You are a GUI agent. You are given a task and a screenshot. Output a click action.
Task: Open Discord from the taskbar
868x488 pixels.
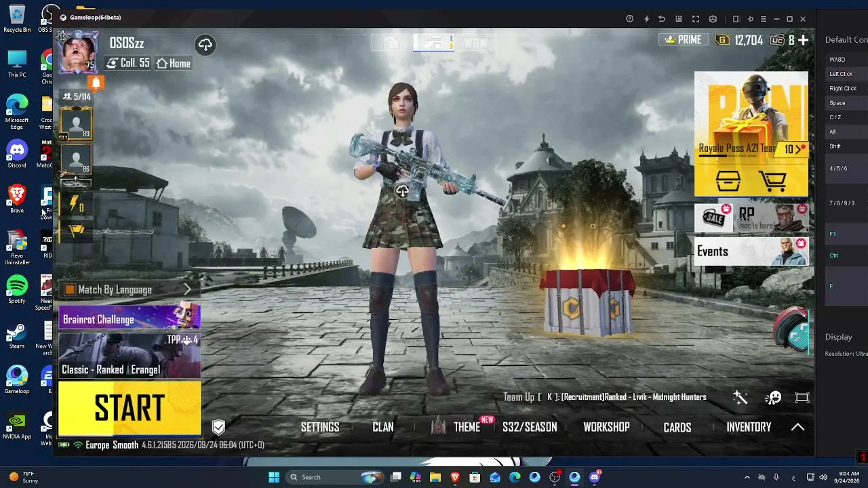(x=595, y=477)
